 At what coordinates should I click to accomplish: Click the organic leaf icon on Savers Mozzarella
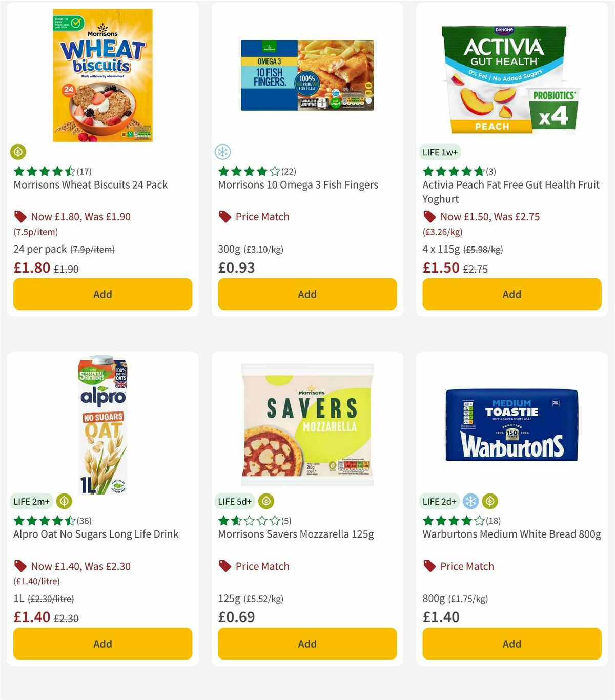click(x=266, y=501)
